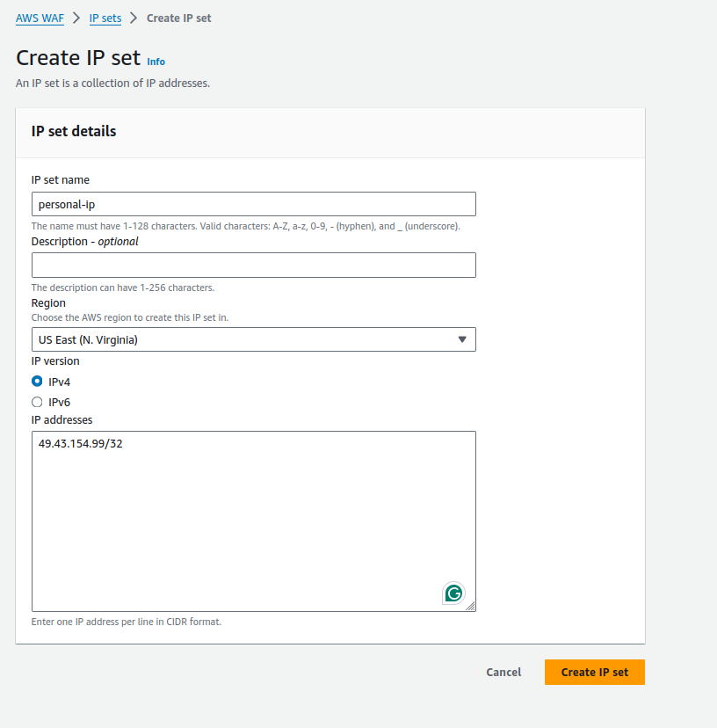Screen dimensions: 717x728
Task: Navigate to IP sets breadcrumb link
Action: pos(105,18)
